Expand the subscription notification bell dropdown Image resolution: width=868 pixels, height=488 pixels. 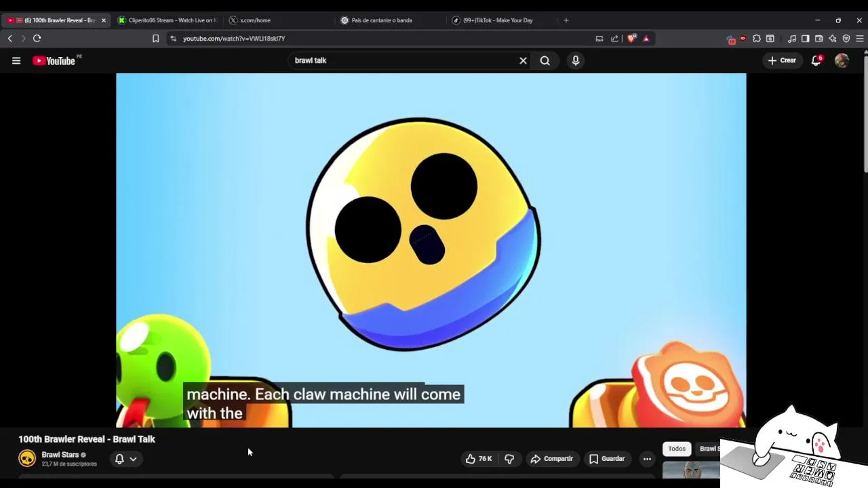pos(125,459)
